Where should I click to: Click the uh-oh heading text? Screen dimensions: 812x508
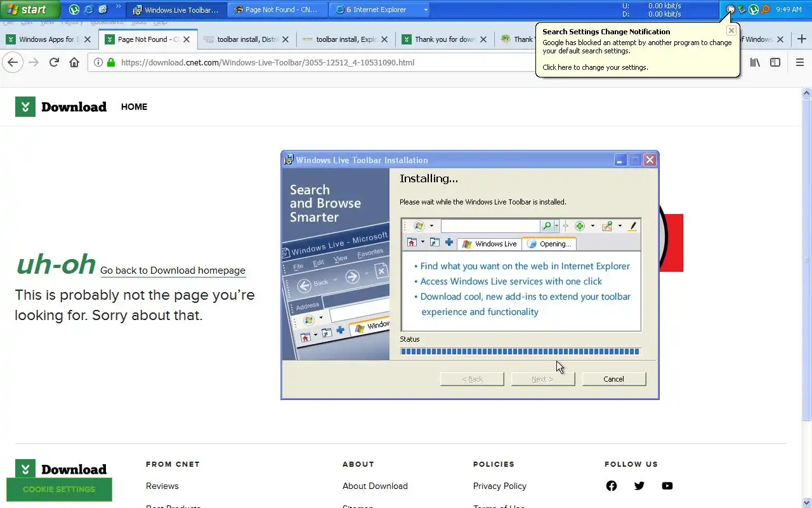(x=56, y=264)
